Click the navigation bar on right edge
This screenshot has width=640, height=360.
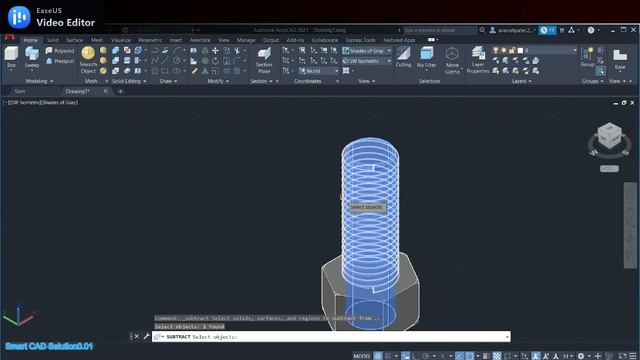coord(630,225)
